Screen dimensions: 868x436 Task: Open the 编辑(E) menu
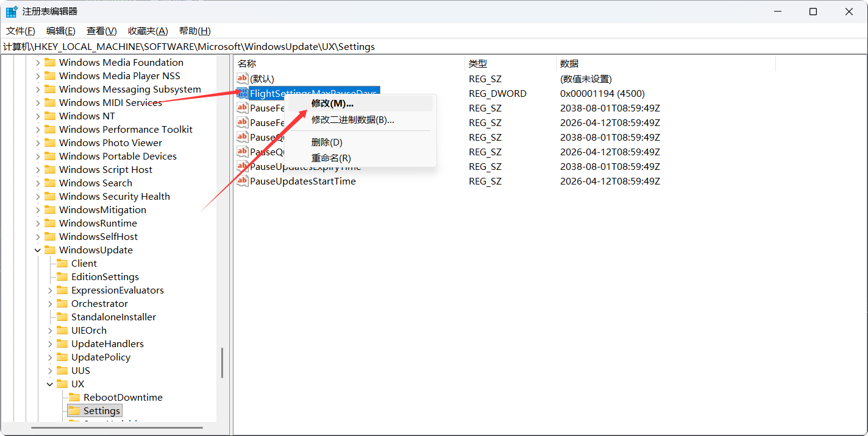click(60, 31)
